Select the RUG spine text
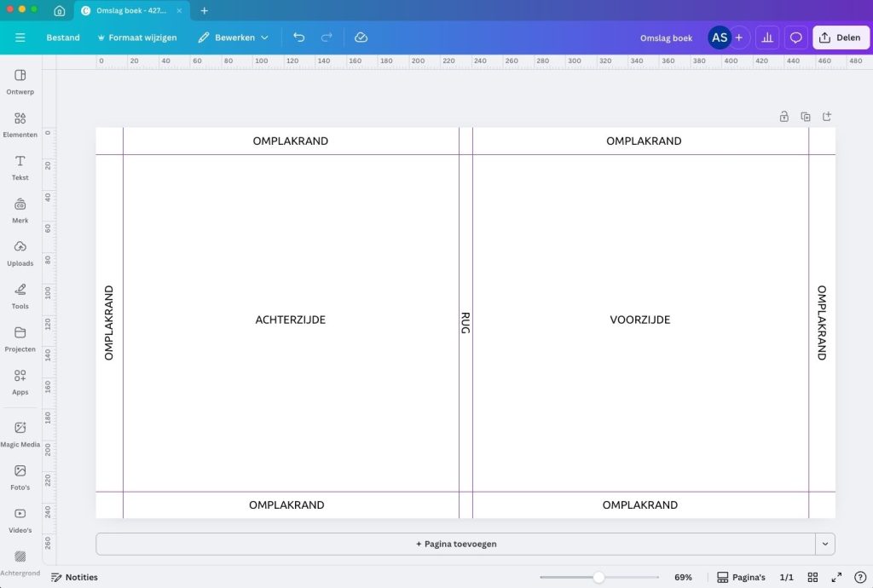Image resolution: width=873 pixels, height=588 pixels. (465, 323)
